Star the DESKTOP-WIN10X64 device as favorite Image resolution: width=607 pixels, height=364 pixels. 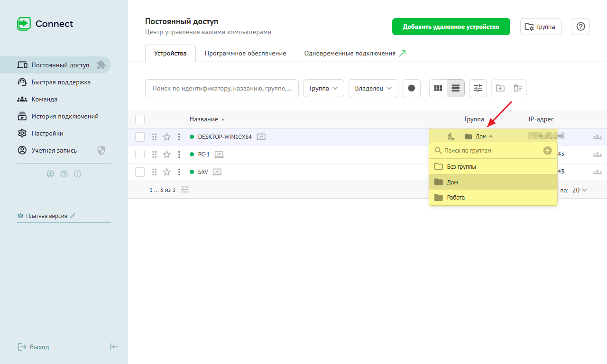pos(167,137)
